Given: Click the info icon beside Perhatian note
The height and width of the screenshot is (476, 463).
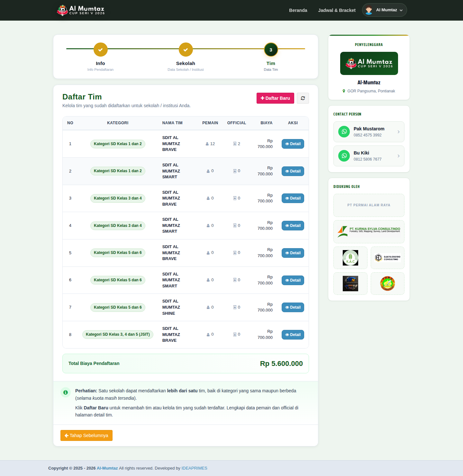Looking at the screenshot, I should 66,392.
